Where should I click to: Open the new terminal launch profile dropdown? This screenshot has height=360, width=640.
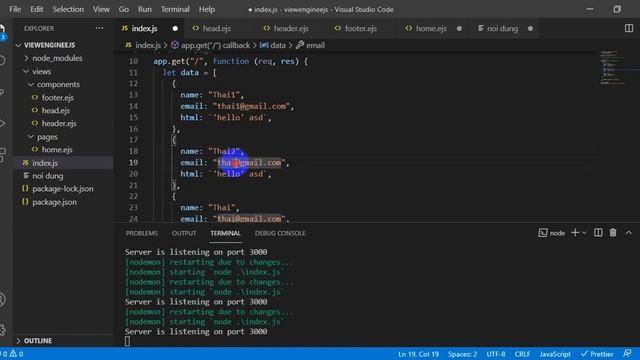point(584,233)
